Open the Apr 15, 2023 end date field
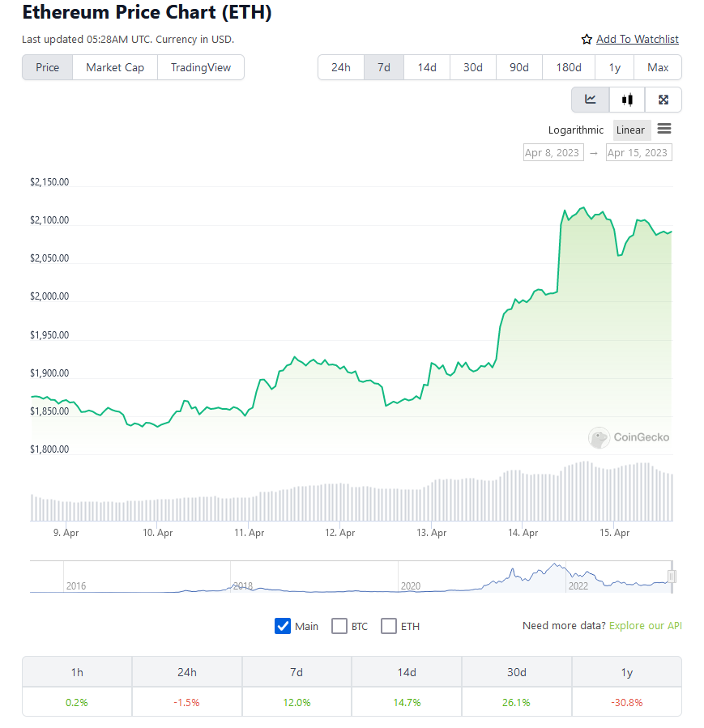 coord(638,152)
